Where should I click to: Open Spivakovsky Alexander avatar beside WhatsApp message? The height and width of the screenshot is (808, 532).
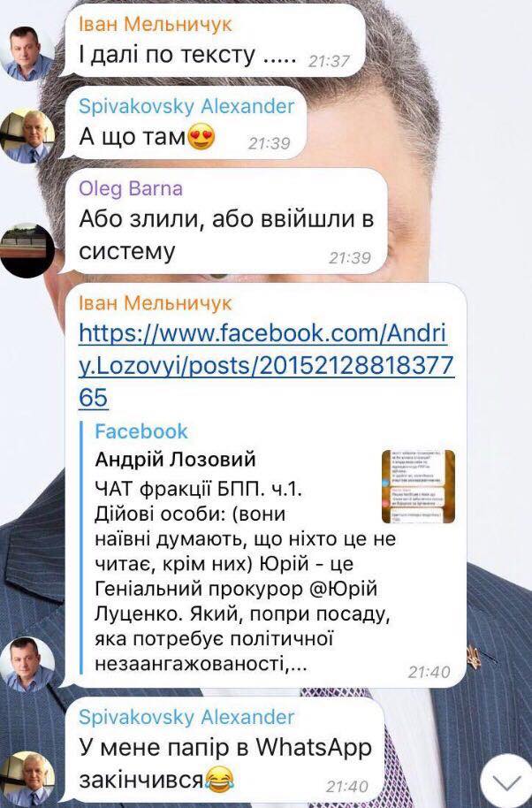[27, 779]
